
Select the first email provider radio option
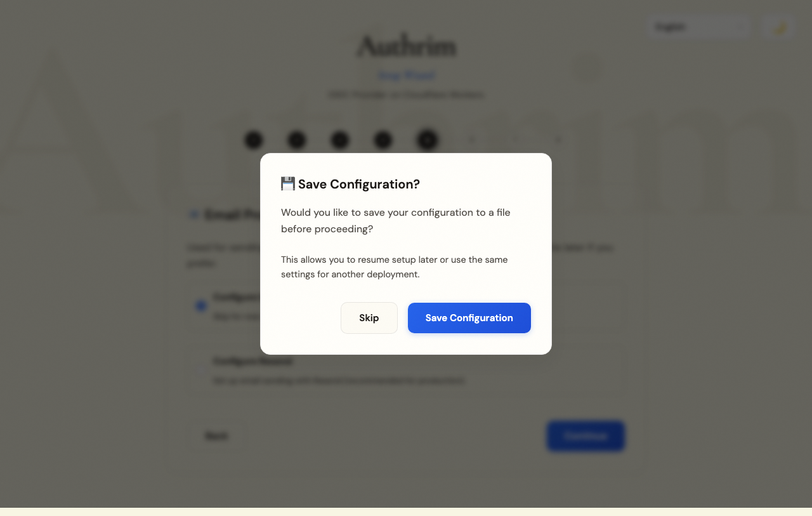(200, 306)
